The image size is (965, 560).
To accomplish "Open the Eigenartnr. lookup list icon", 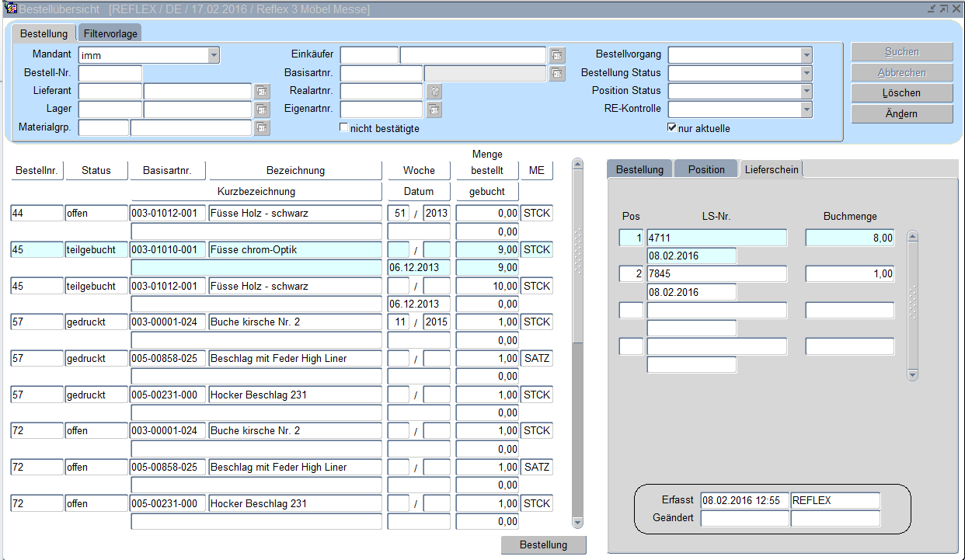I will 434,110.
